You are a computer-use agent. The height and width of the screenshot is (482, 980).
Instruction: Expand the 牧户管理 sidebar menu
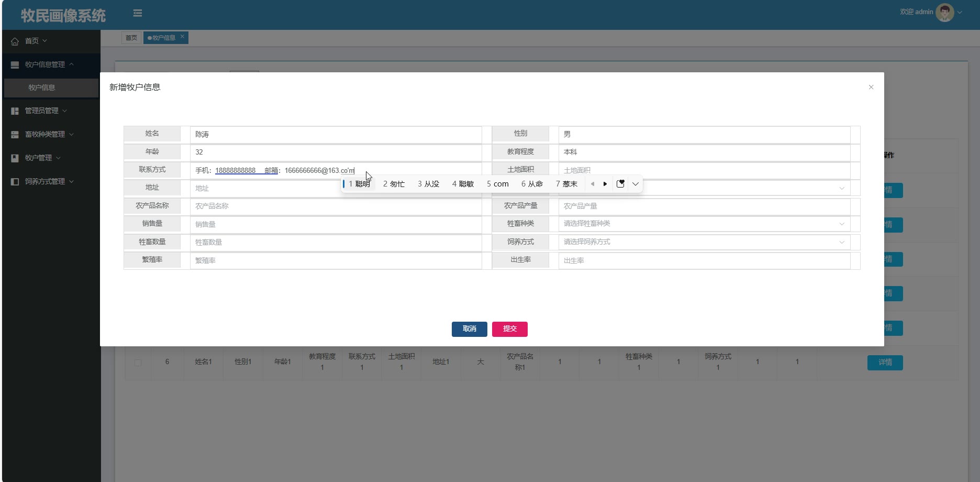pos(51,158)
